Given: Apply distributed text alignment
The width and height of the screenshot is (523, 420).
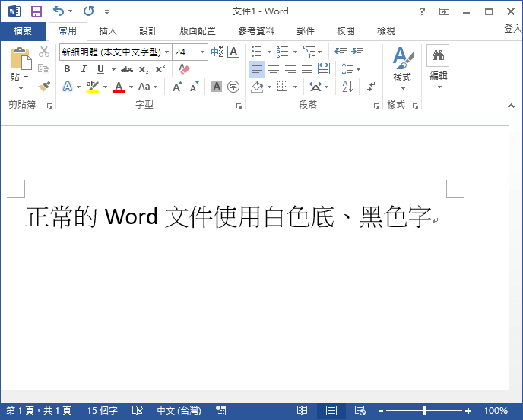Looking at the screenshot, I should (x=324, y=69).
